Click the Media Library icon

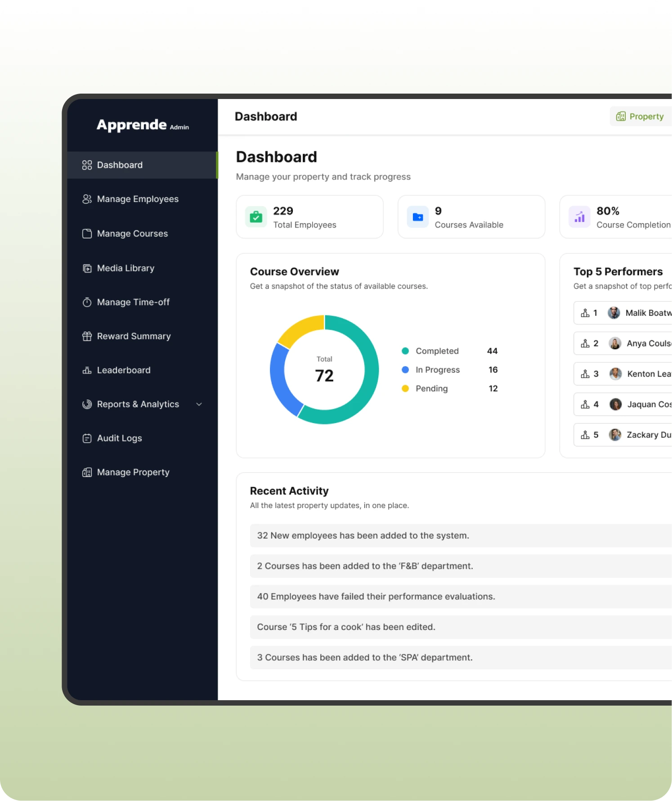(x=87, y=268)
